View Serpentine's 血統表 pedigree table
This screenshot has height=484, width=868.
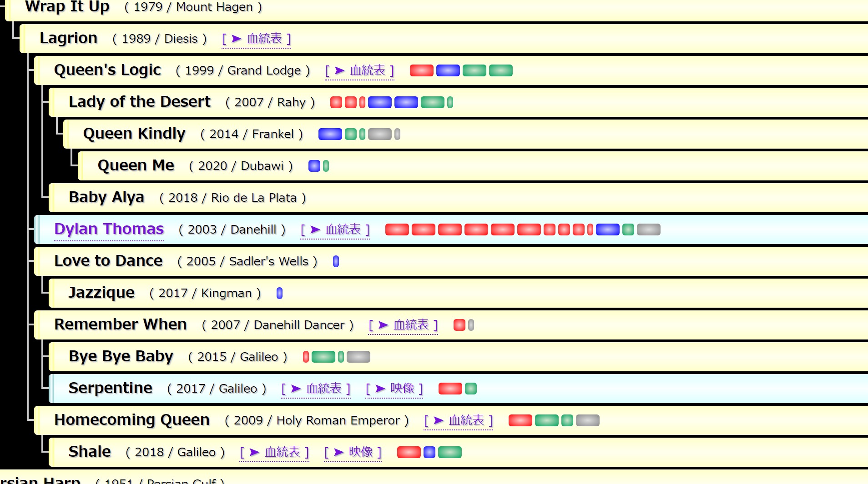click(x=316, y=389)
